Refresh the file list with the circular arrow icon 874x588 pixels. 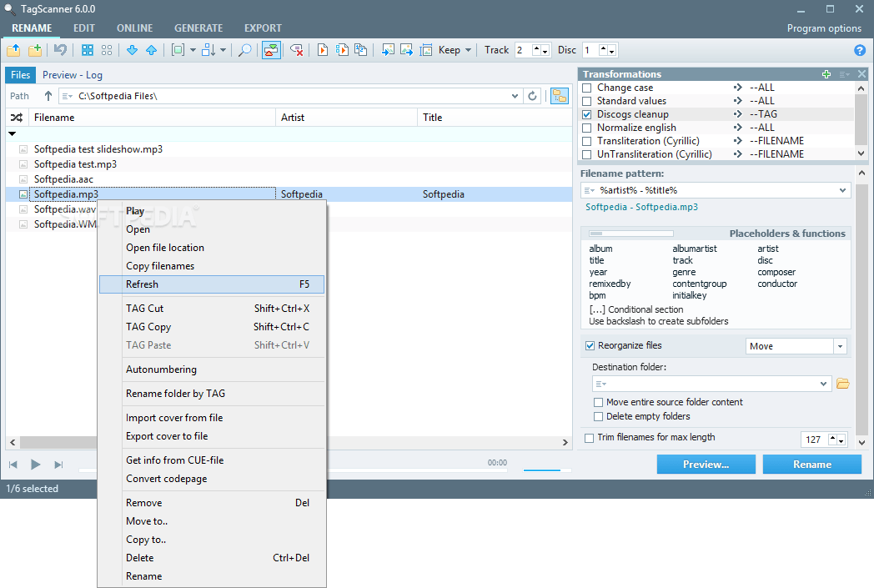pyautogui.click(x=533, y=95)
